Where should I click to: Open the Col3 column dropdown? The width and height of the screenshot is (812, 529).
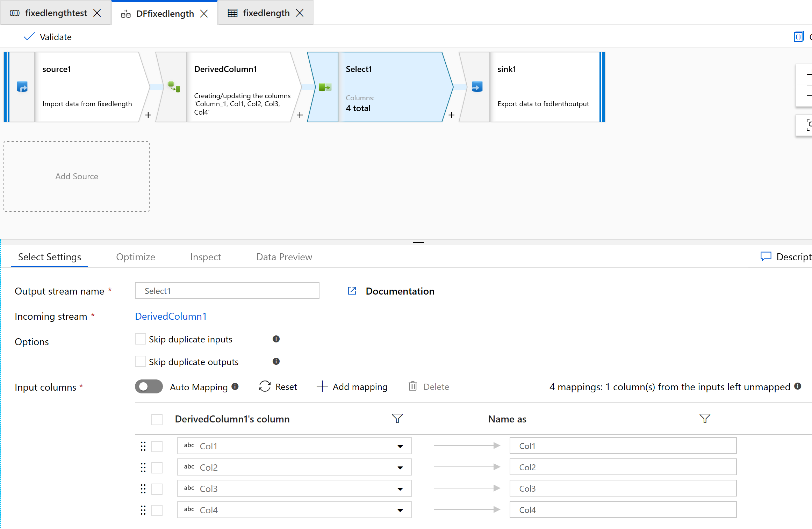click(400, 489)
